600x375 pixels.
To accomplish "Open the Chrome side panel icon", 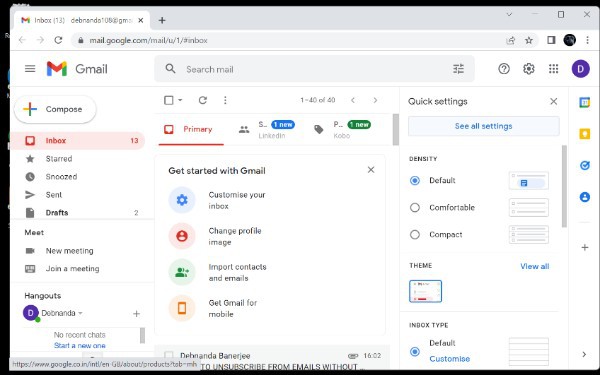I will point(551,40).
